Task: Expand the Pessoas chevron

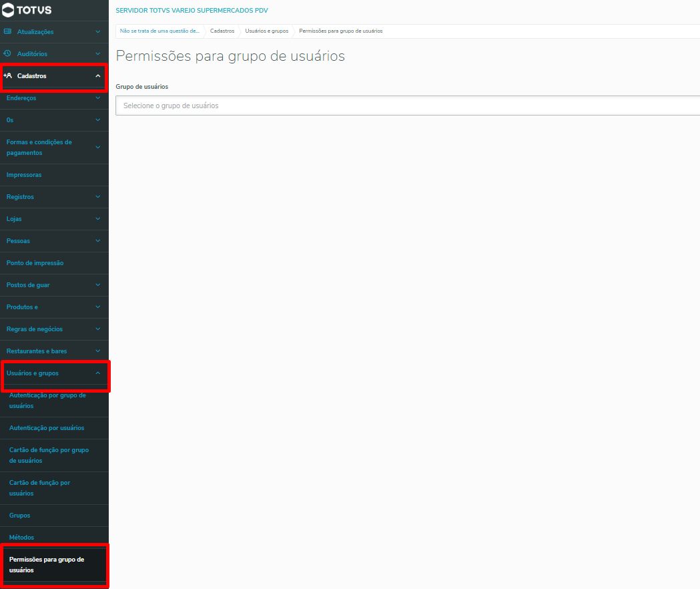Action: pos(98,240)
